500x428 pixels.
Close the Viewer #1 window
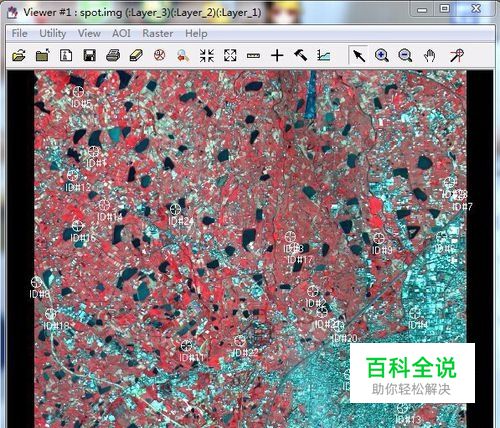476,9
